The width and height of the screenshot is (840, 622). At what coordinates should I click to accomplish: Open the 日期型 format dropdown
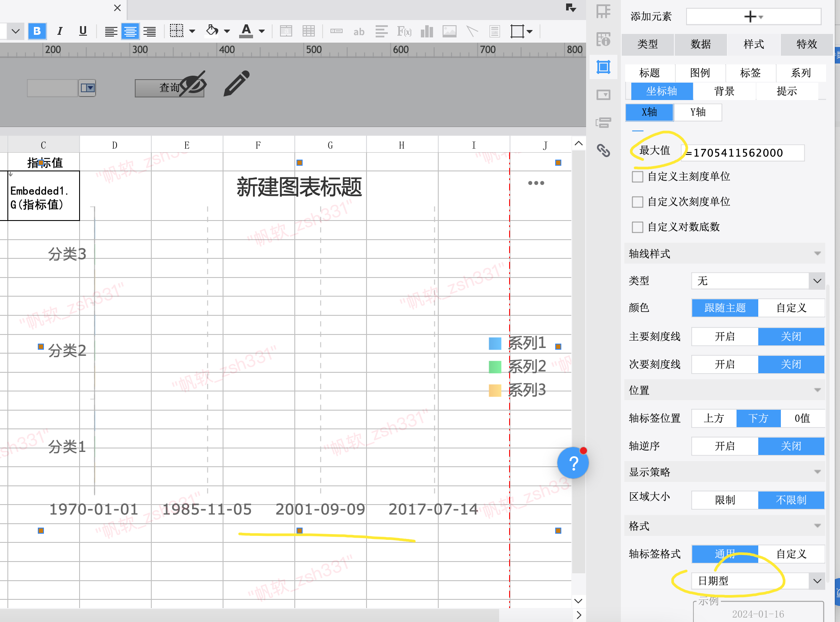tap(758, 581)
